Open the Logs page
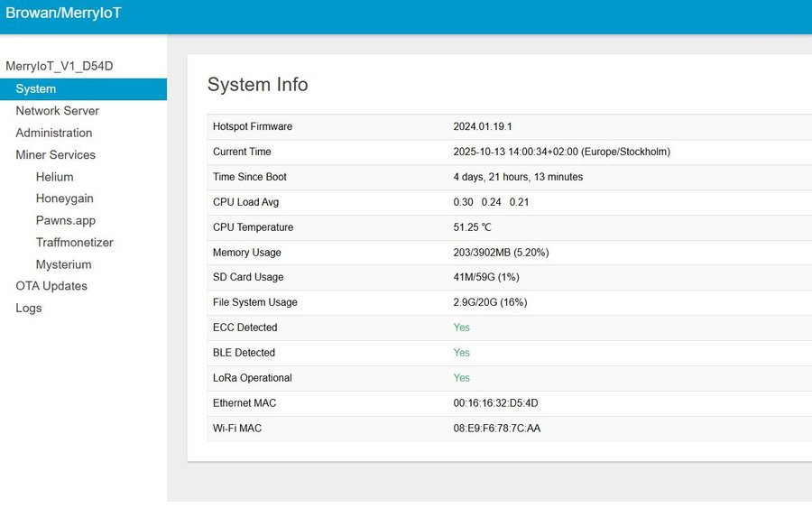Image resolution: width=812 pixels, height=517 pixels. [29, 308]
